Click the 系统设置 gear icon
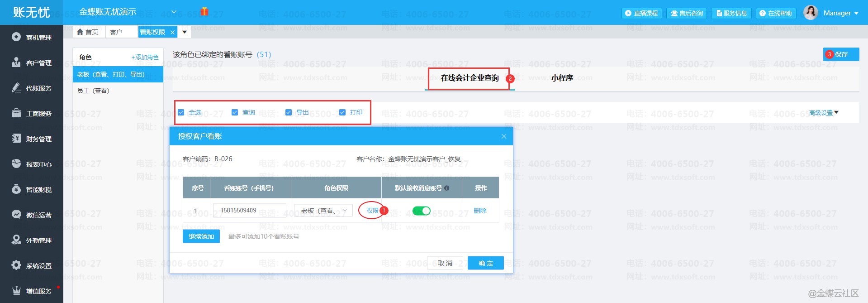Screen dimensions: 868x303 point(16,265)
